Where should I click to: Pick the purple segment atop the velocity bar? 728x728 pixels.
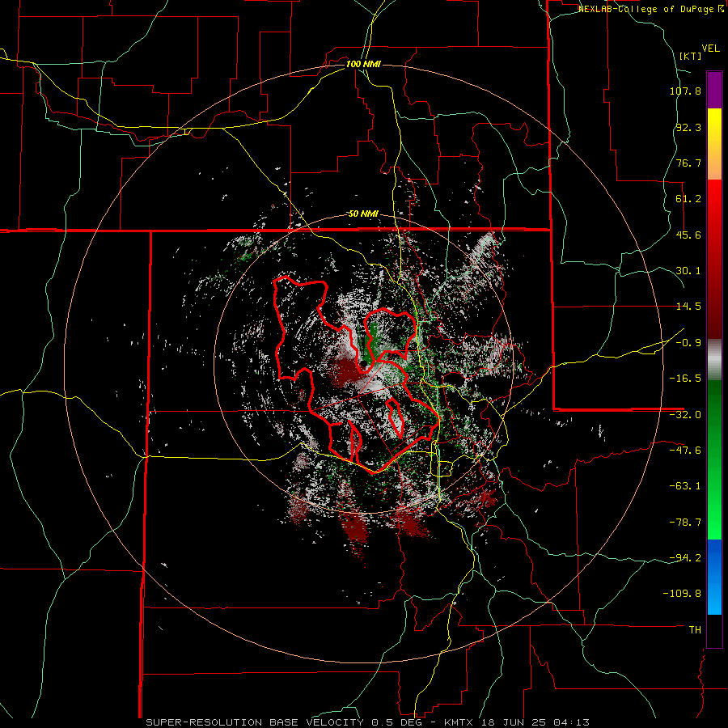click(714, 90)
